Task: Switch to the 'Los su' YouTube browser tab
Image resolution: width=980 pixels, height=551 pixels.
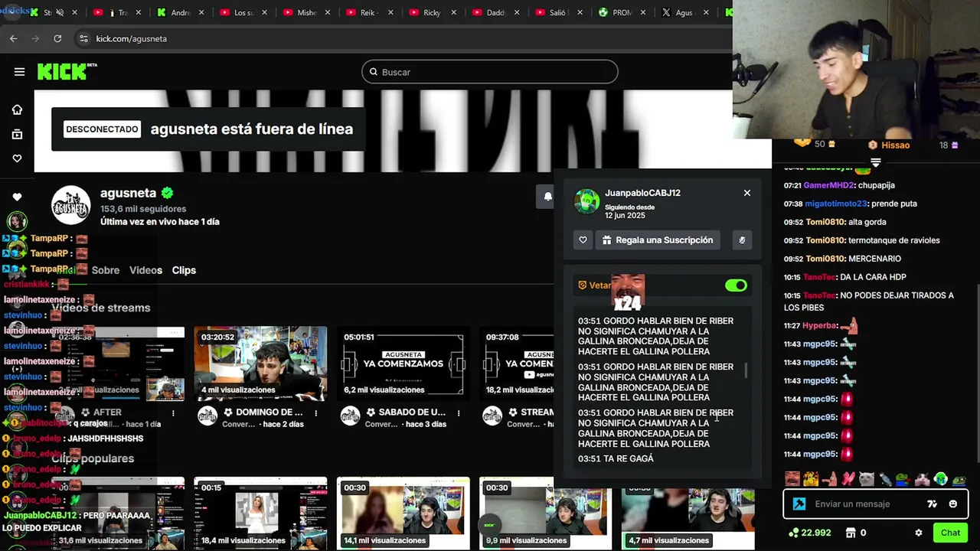Action: click(x=243, y=12)
